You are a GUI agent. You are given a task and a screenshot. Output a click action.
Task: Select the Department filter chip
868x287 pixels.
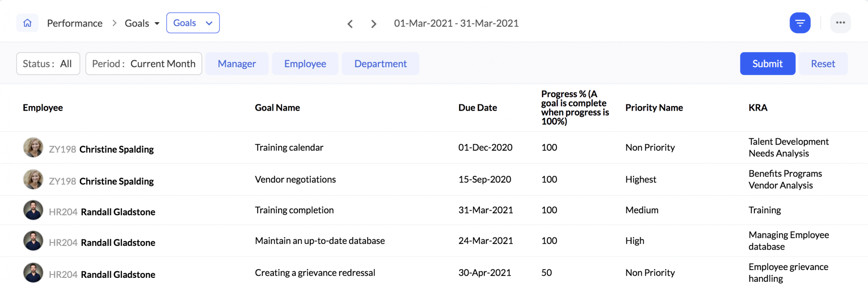(x=381, y=64)
